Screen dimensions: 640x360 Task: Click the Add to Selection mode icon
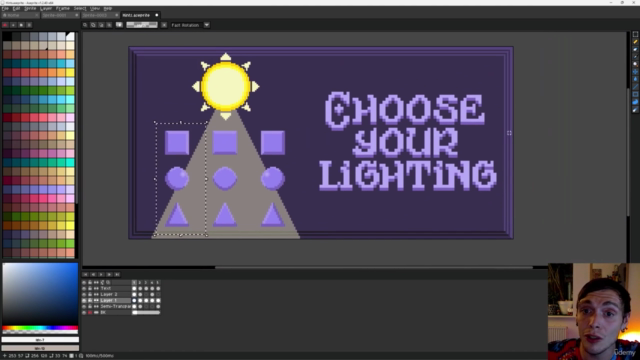(93, 25)
